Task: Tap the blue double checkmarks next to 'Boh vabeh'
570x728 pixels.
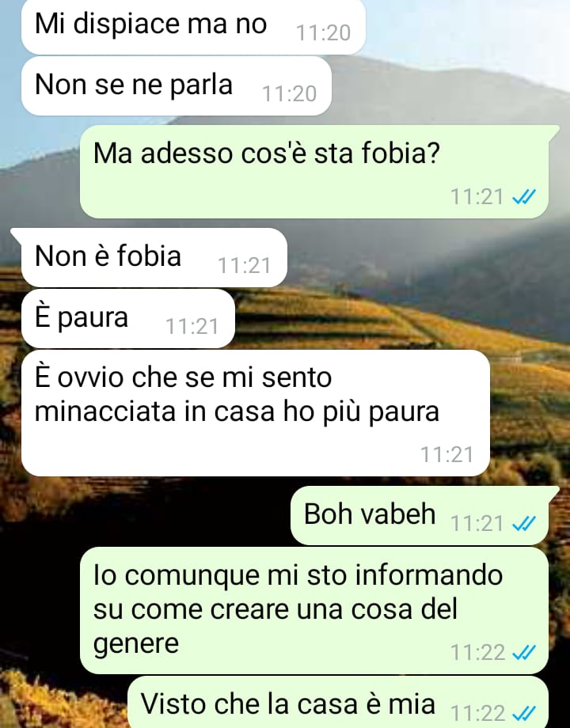Action: 523,524
